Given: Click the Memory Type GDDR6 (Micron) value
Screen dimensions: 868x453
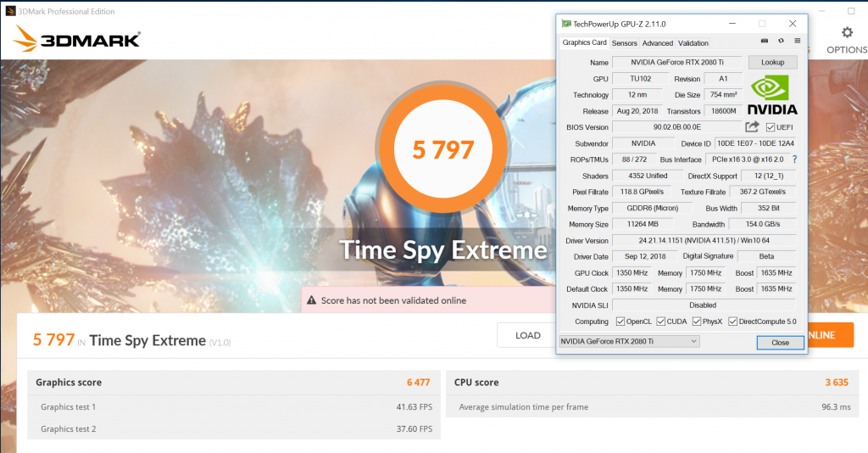Looking at the screenshot, I should tap(652, 208).
